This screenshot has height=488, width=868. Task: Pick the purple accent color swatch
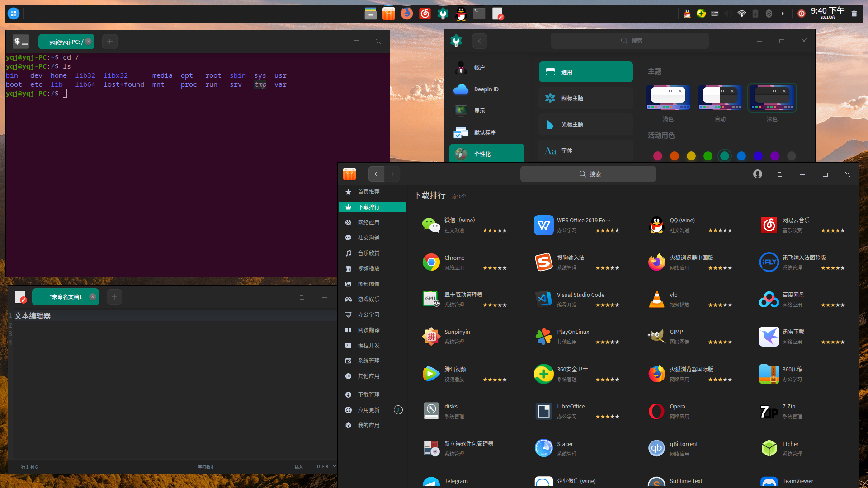click(775, 156)
